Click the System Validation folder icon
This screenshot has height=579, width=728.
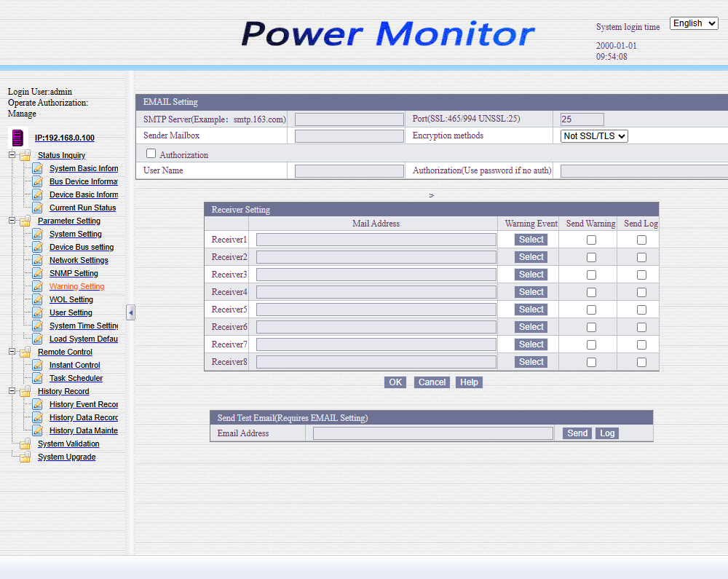point(25,444)
